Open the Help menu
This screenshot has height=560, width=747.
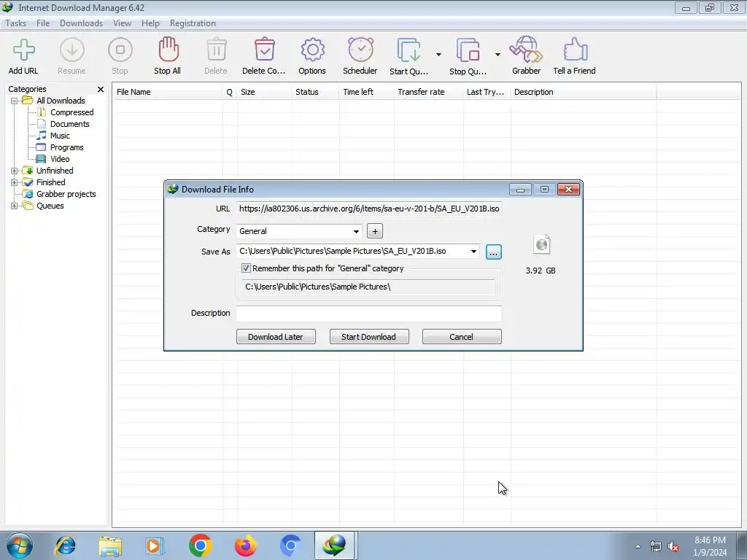tap(150, 23)
